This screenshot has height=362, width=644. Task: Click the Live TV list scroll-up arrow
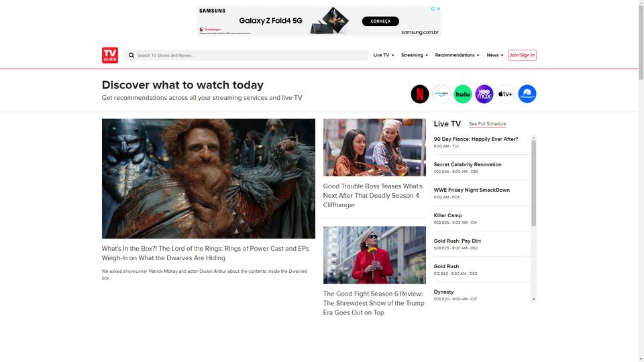pos(533,138)
